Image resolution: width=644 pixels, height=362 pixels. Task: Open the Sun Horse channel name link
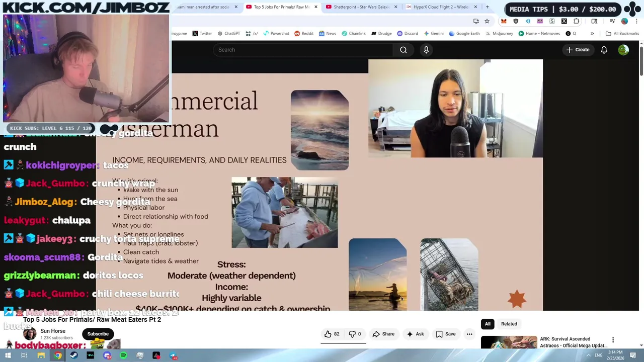point(53,331)
